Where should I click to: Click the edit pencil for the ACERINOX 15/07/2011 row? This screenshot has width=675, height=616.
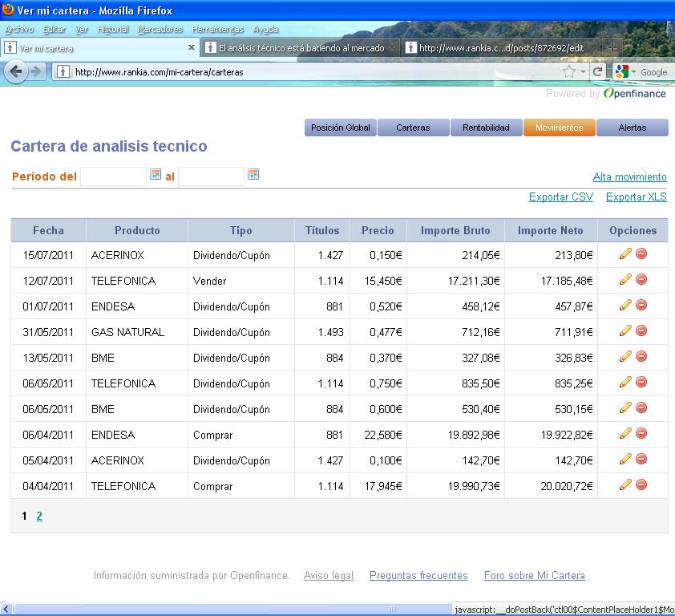point(625,254)
